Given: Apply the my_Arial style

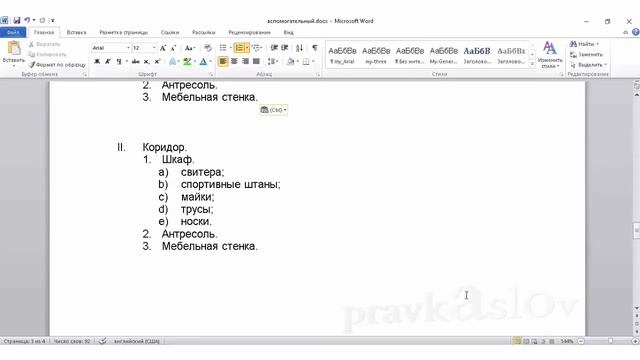Looking at the screenshot, I should click(342, 55).
